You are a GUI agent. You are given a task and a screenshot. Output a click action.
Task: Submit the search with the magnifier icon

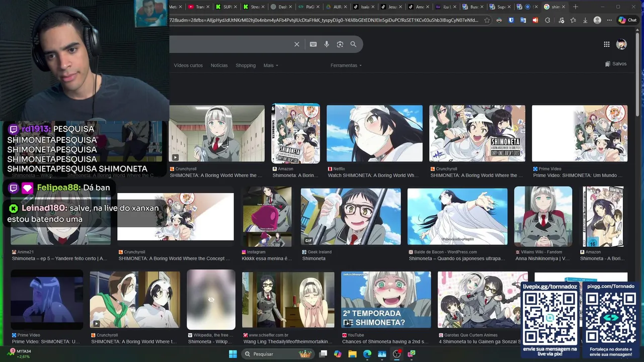(x=353, y=44)
